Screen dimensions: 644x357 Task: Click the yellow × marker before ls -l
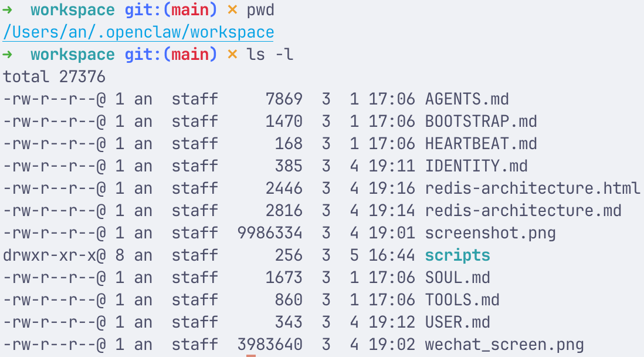pyautogui.click(x=232, y=55)
